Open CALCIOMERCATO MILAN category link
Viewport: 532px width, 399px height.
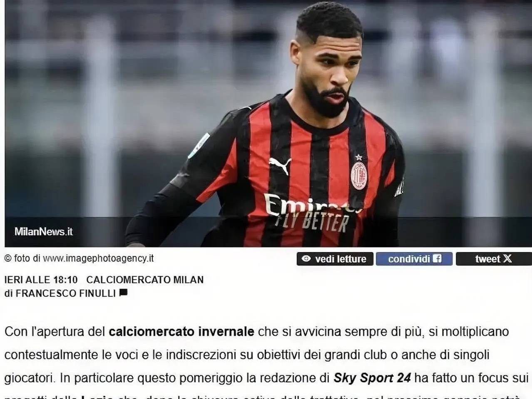[145, 280]
